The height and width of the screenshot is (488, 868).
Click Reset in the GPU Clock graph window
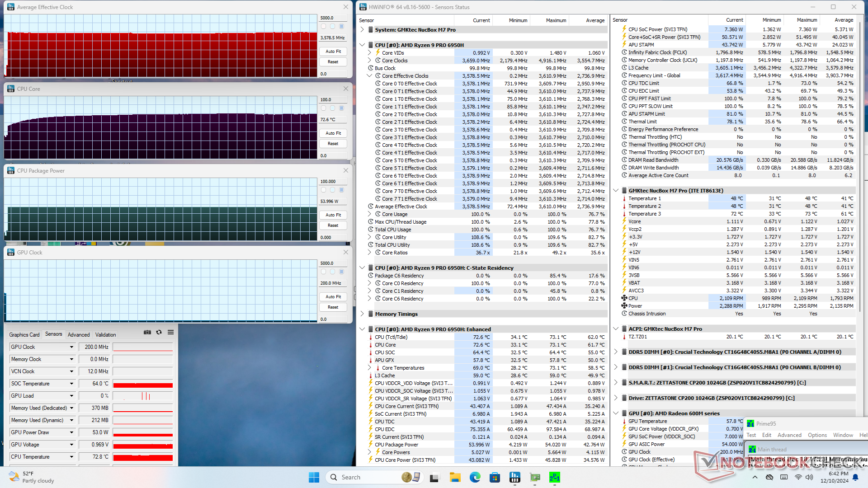333,307
